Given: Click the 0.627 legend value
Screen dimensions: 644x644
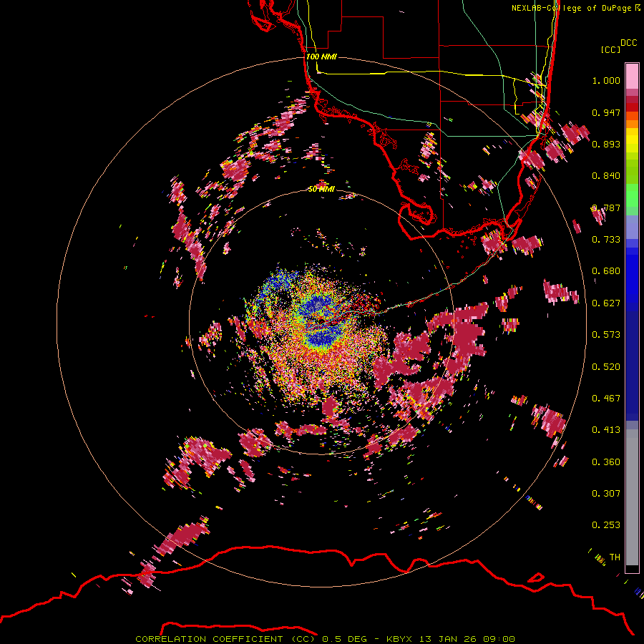Looking at the screenshot, I should pos(606,303).
